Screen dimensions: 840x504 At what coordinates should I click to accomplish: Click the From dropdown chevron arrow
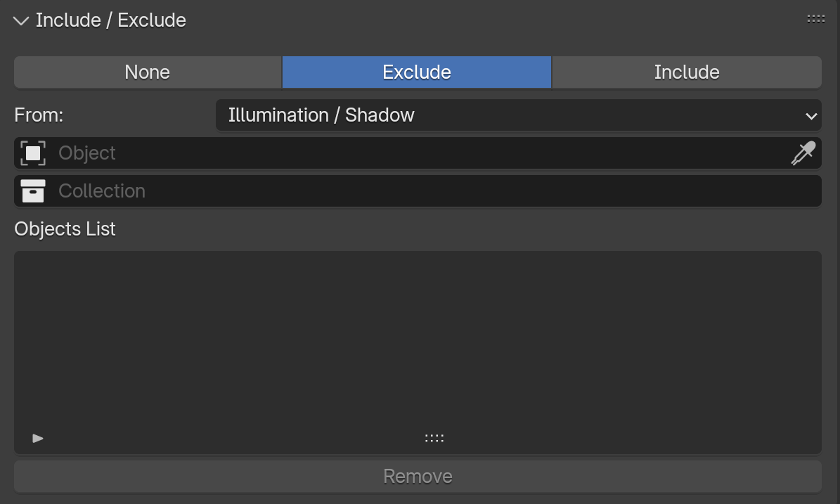[811, 116]
